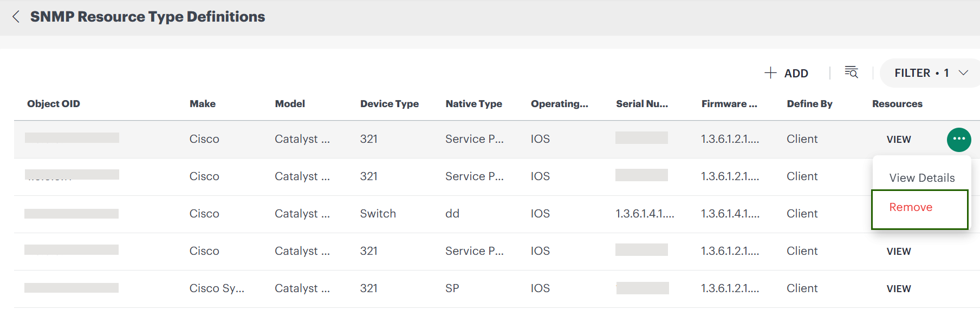Image resolution: width=980 pixels, height=310 pixels.
Task: Click the Serial Nu... column header
Action: pos(642,104)
